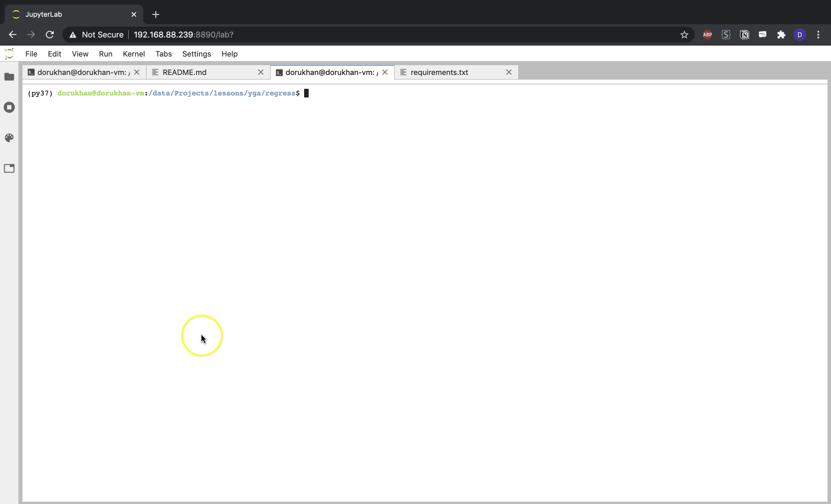Show running terminals and kernels panel

9,107
